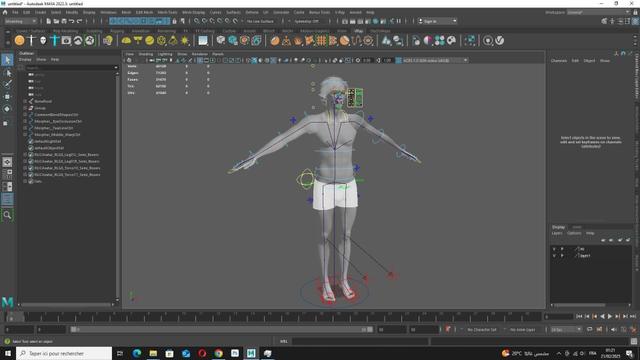Expand the first RLCAvatar node in Outliner
Viewport: 640px width, 360px height.
pos(25,155)
